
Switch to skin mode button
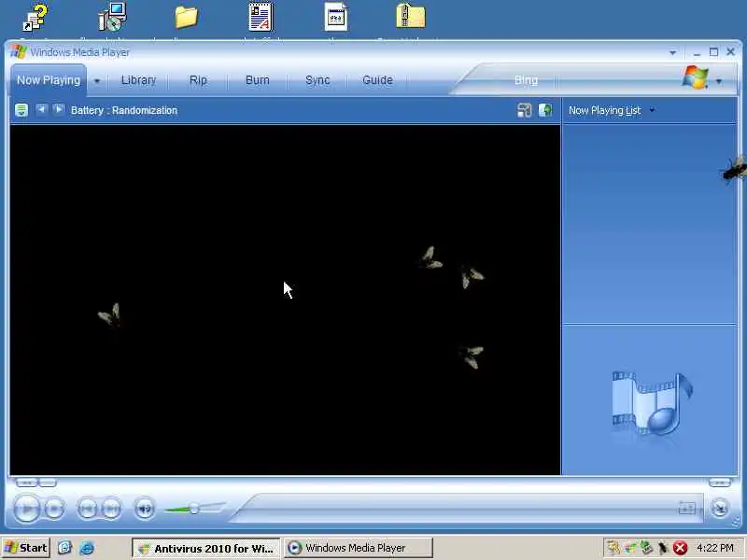[720, 508]
